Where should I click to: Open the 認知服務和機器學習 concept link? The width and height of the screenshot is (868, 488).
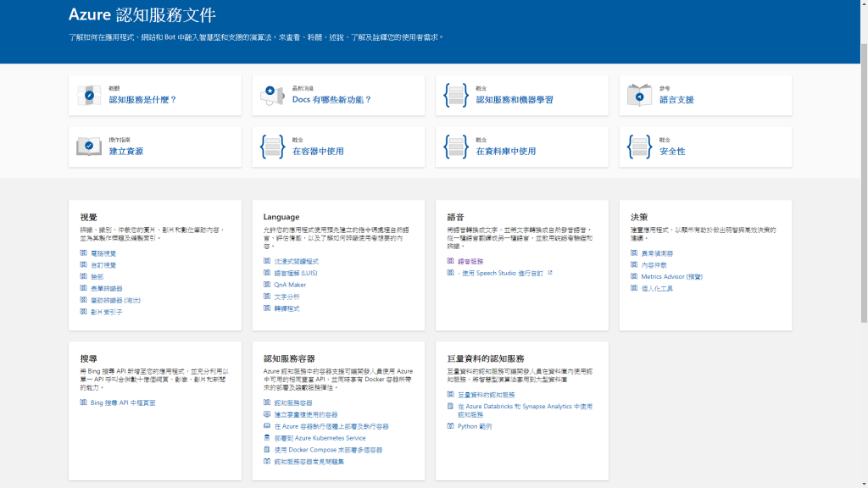tap(515, 100)
